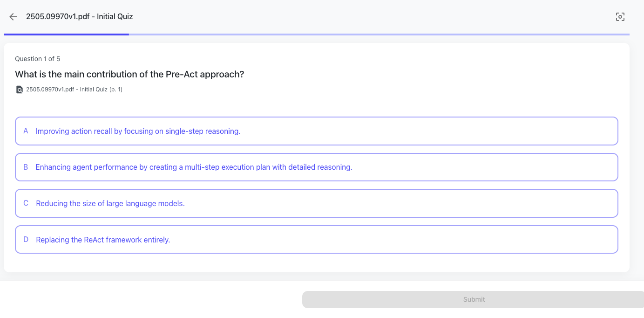Click the Pre-Act main contribution question text
This screenshot has height=318, width=644.
pyautogui.click(x=129, y=75)
